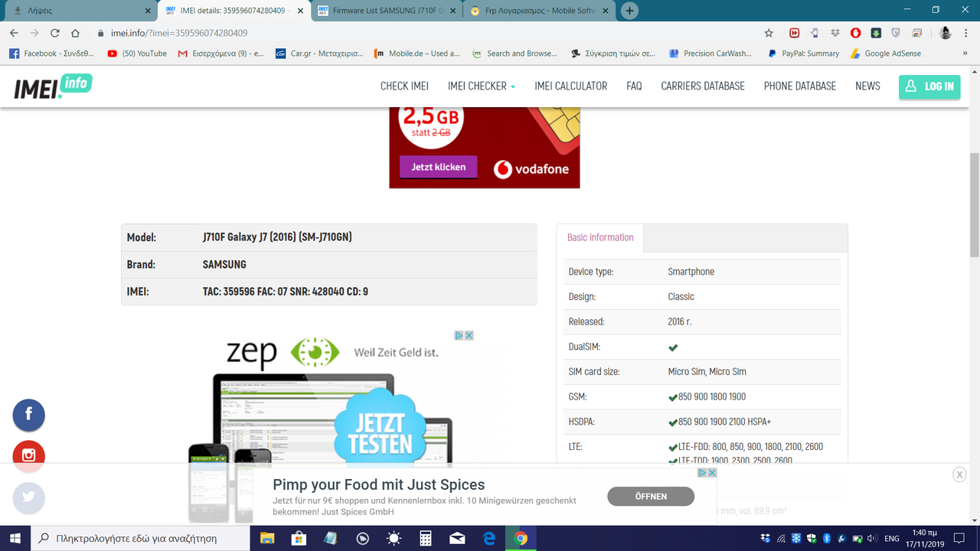Open Facebook bookmark
The width and height of the screenshot is (980, 551).
coord(51,54)
